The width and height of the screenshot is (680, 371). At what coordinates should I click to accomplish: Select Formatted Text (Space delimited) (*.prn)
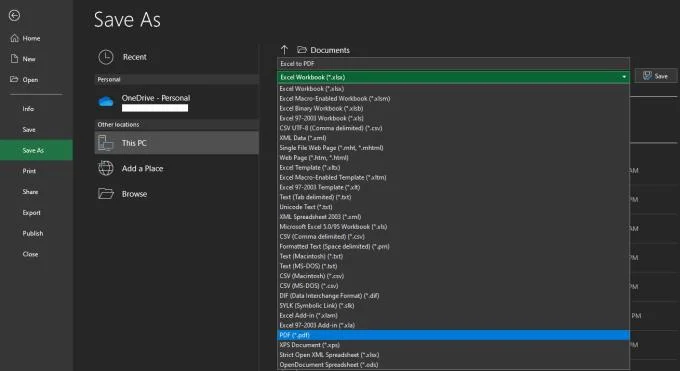point(453,246)
